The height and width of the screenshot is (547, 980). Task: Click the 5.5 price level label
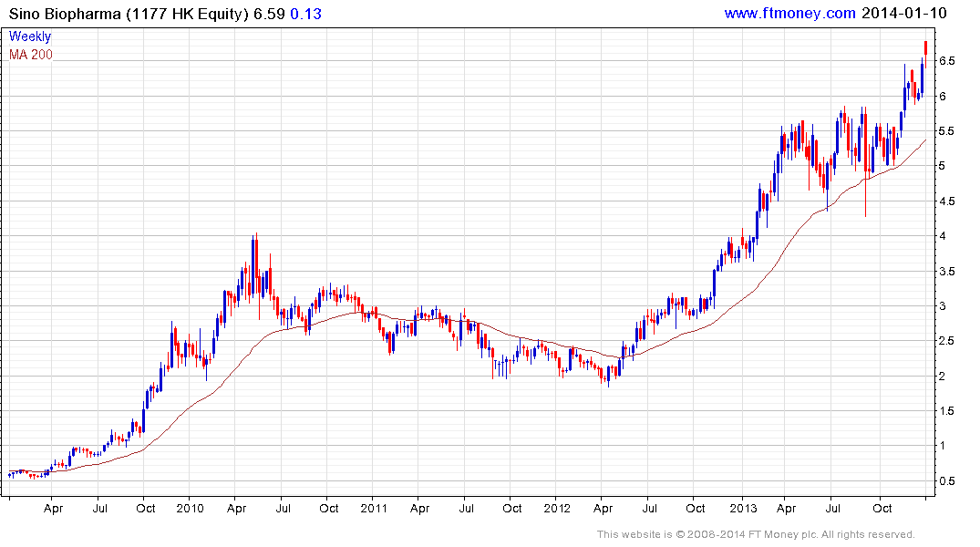(x=945, y=131)
